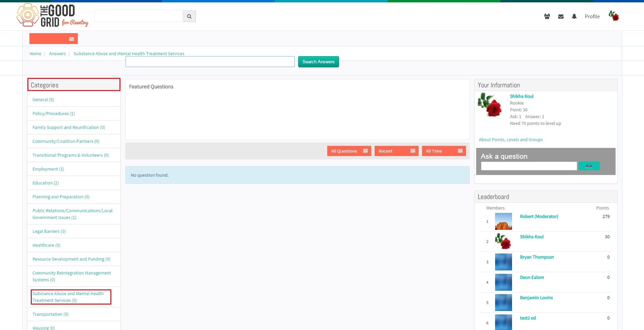Click the Ask button
Screen dimensions: 644x330
tap(589, 166)
